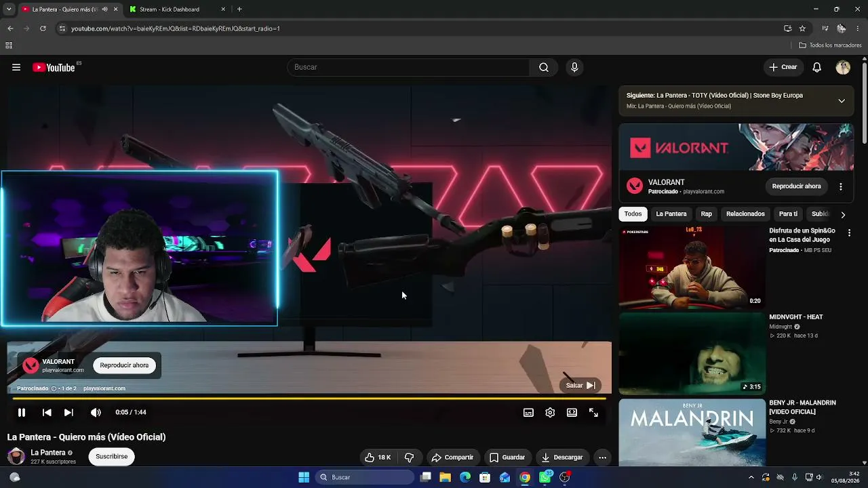
Task: Click Reproducir ahora on the video ad overlay
Action: (x=124, y=365)
